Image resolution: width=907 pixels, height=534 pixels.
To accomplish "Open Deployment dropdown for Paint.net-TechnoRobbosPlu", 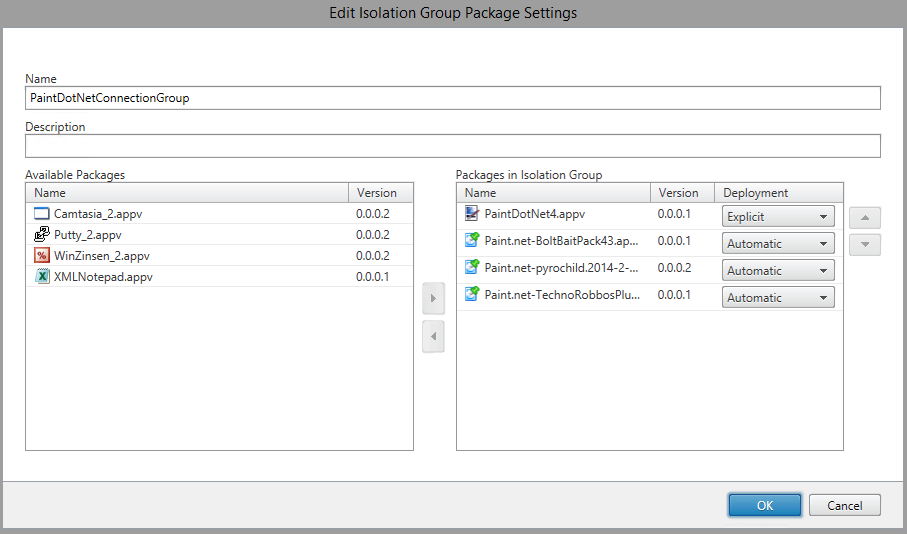I will [x=778, y=297].
